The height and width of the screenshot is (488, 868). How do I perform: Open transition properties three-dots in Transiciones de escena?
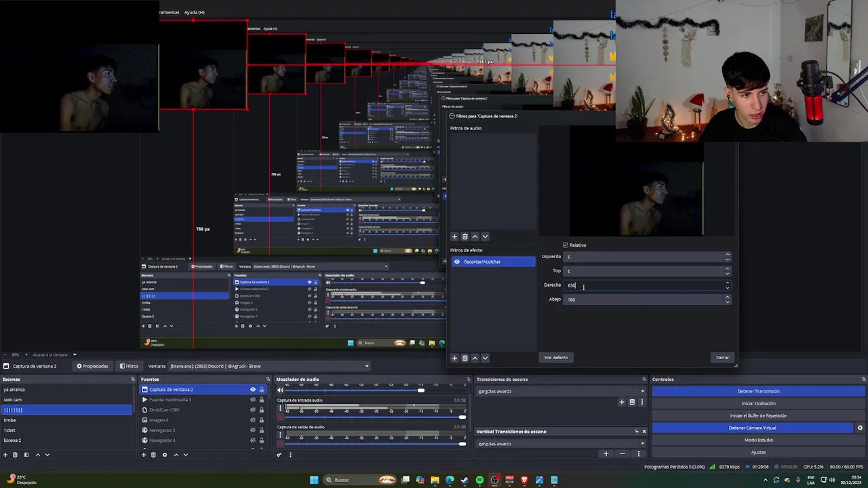point(642,402)
